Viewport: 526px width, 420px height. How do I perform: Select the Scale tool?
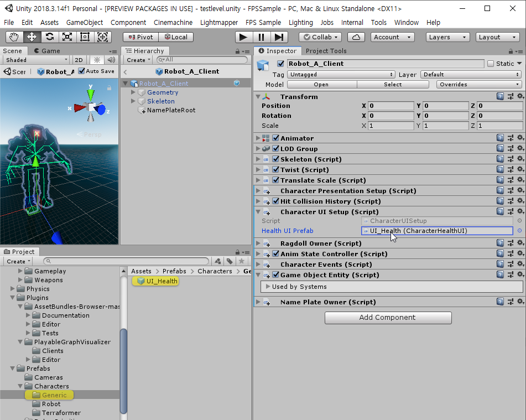67,37
